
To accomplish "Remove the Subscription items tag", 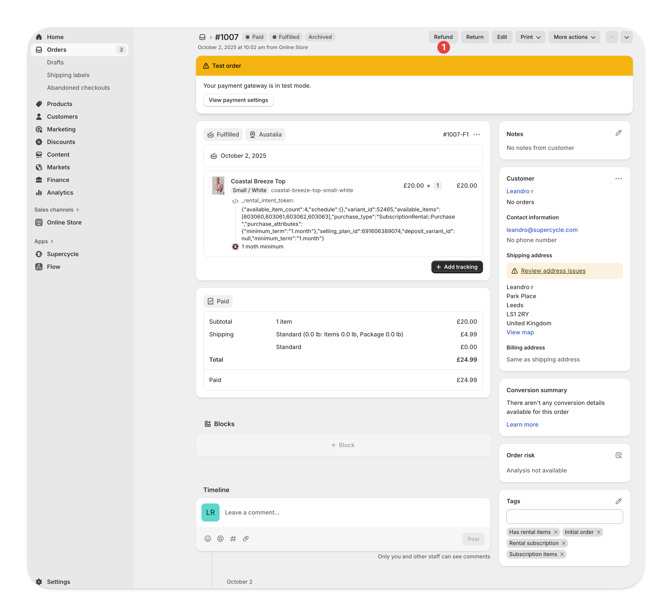I will [x=562, y=554].
